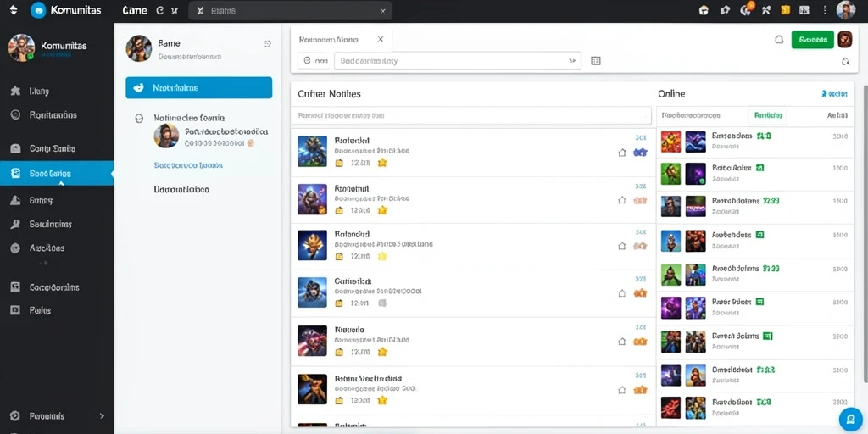This screenshot has height=434, width=868.
Task: Click the "Bame" profile avatar
Action: pos(139,48)
